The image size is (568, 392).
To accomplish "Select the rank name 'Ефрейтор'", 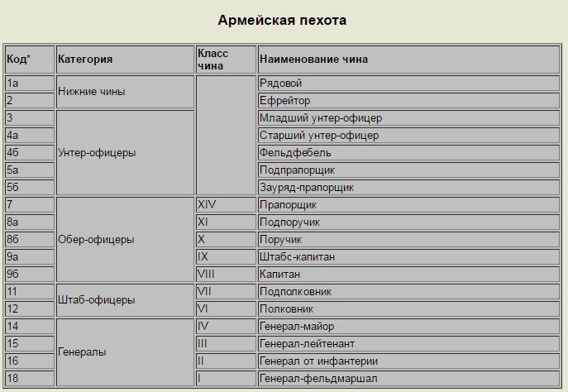I will click(408, 101).
